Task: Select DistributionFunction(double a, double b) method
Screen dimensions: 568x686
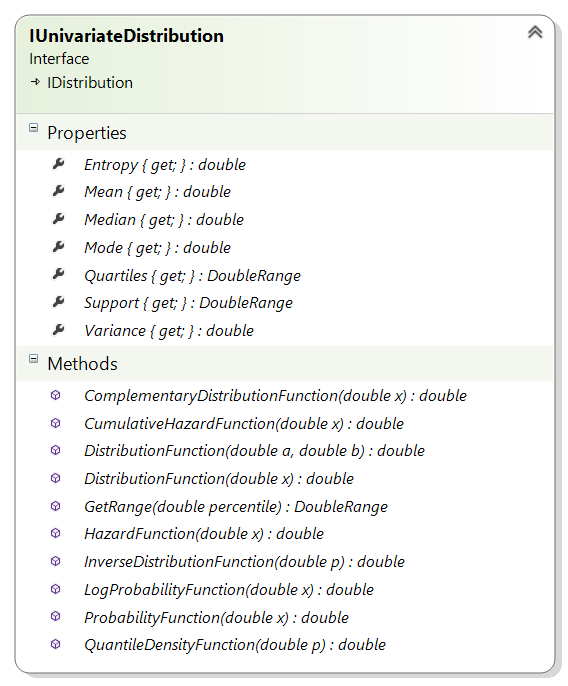Action: coord(254,451)
